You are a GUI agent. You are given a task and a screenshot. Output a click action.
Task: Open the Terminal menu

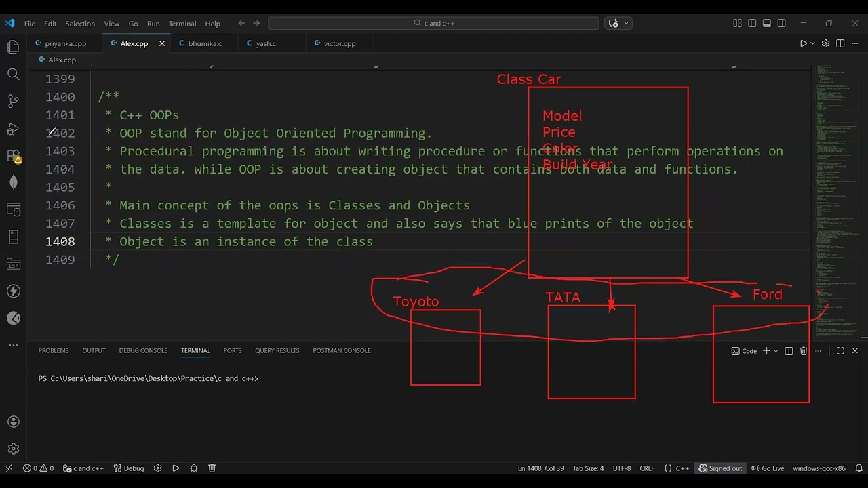[182, 23]
